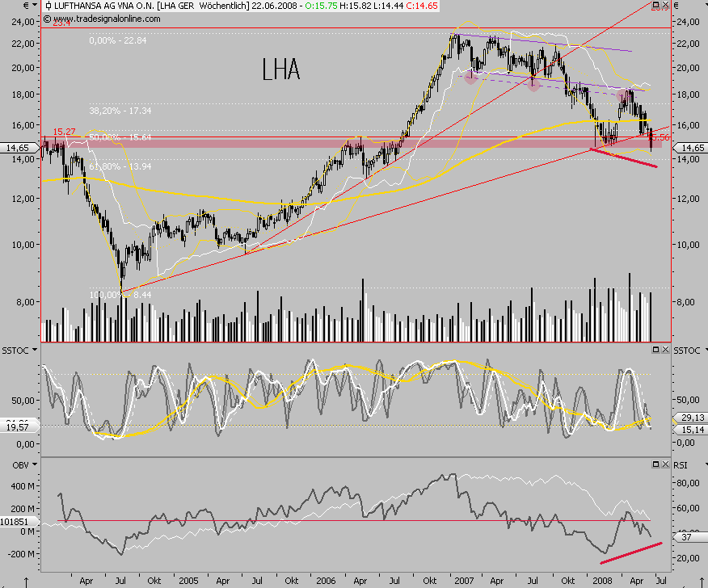Click the 37 RSI value marker
The image size is (708, 588).
click(x=689, y=536)
